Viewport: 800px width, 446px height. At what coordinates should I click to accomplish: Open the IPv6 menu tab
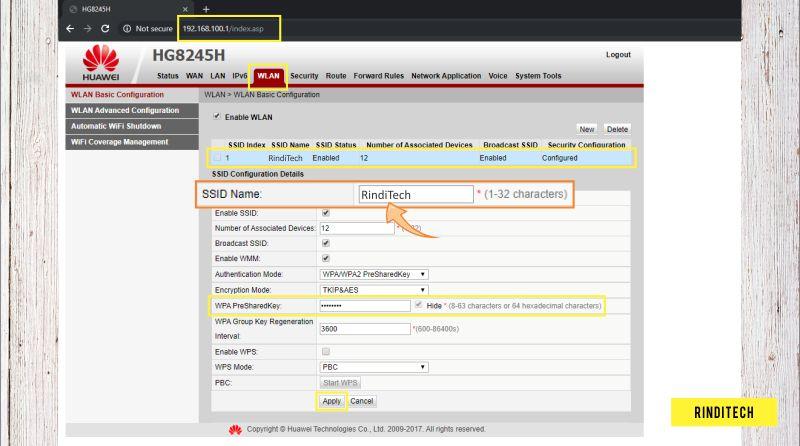[x=239, y=76]
